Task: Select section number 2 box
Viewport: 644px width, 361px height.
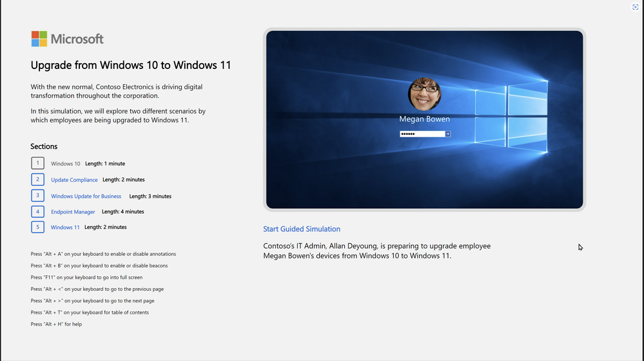Action: pyautogui.click(x=38, y=179)
